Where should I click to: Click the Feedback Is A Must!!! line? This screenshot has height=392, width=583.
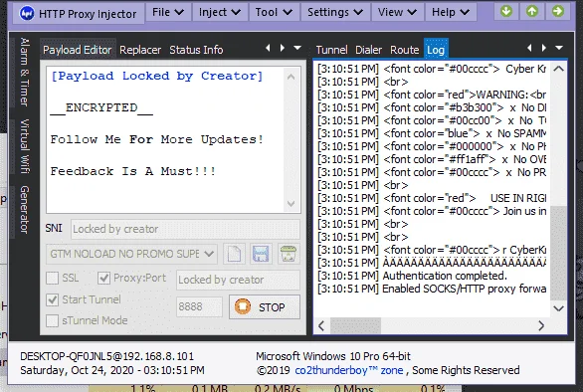pyautogui.click(x=133, y=171)
